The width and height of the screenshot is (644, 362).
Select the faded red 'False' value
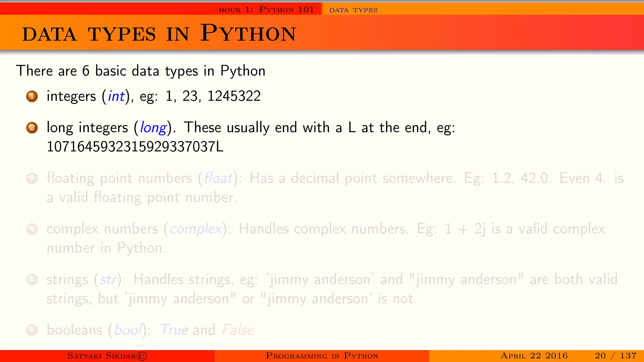(238, 330)
